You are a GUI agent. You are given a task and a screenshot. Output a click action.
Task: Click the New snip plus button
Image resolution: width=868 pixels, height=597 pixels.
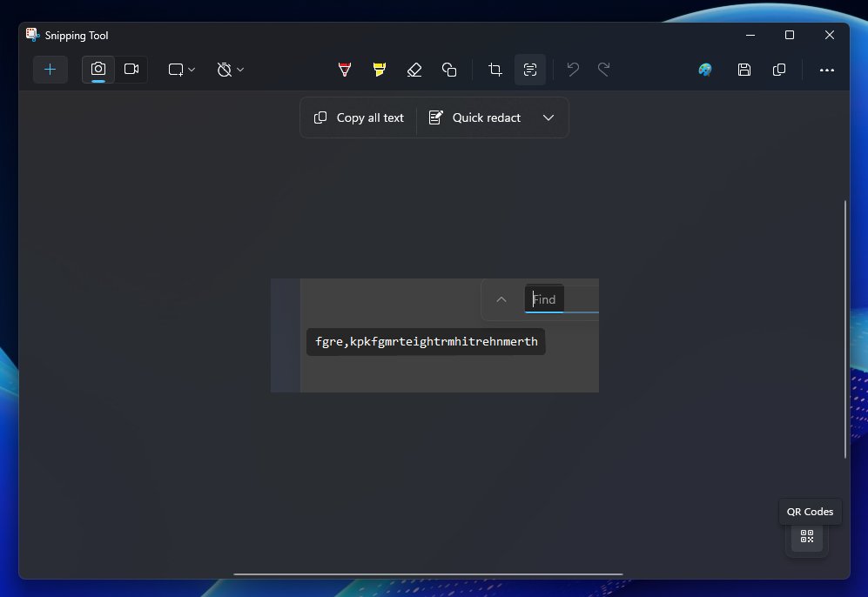pyautogui.click(x=50, y=70)
